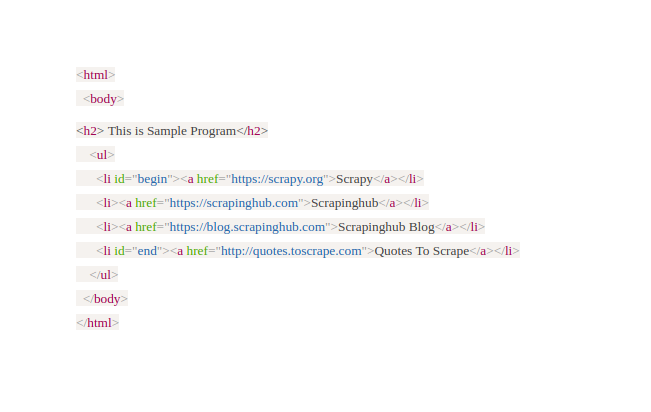The image size is (651, 412).
Task: Click the opening h2 tag
Action: [90, 131]
